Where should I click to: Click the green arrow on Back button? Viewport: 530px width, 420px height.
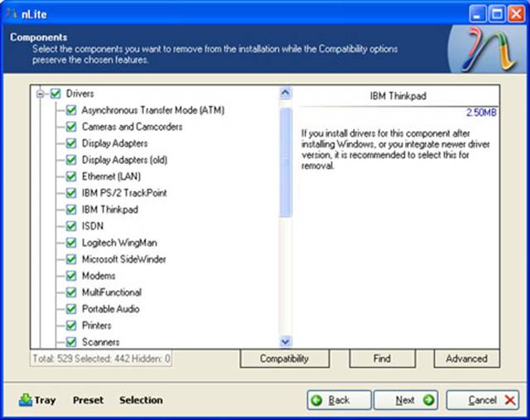(316, 400)
